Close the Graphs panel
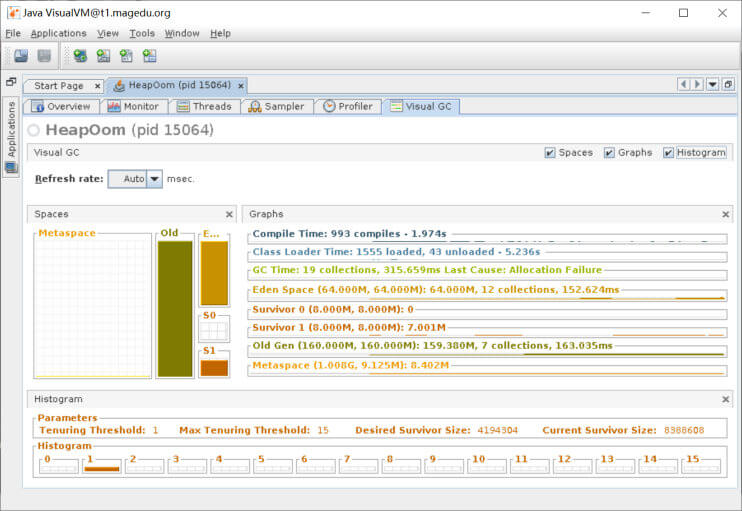 [x=725, y=214]
